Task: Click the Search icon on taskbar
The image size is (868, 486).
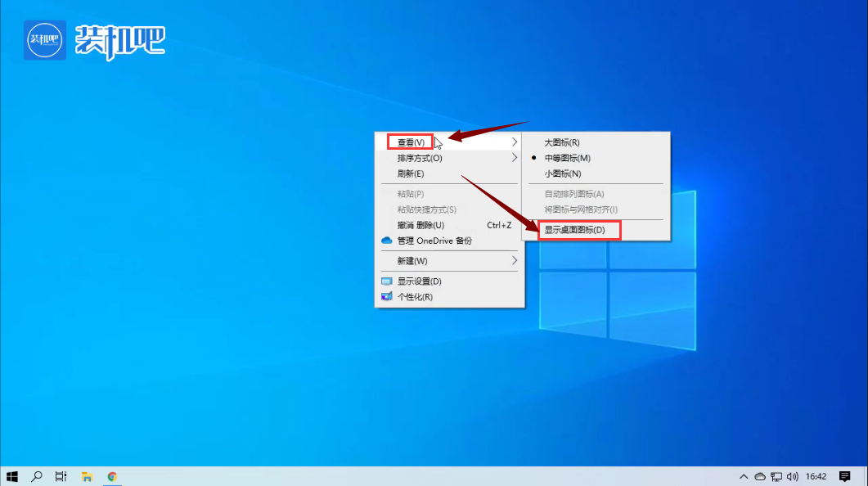Action: pyautogui.click(x=35, y=476)
